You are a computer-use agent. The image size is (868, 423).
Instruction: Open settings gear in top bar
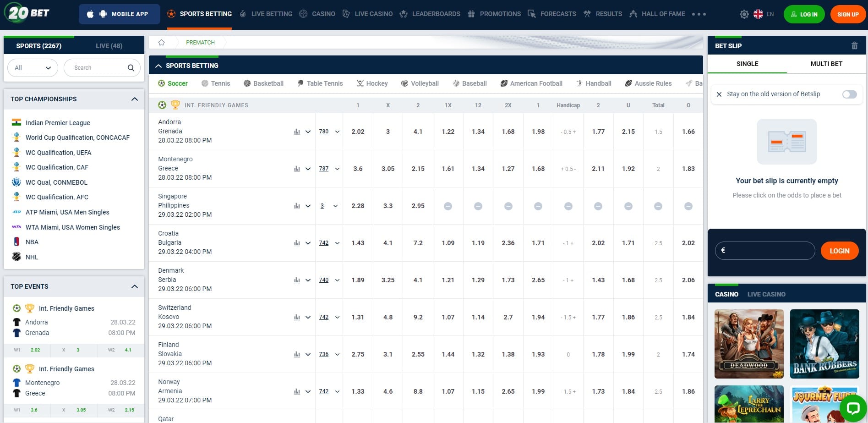point(744,14)
